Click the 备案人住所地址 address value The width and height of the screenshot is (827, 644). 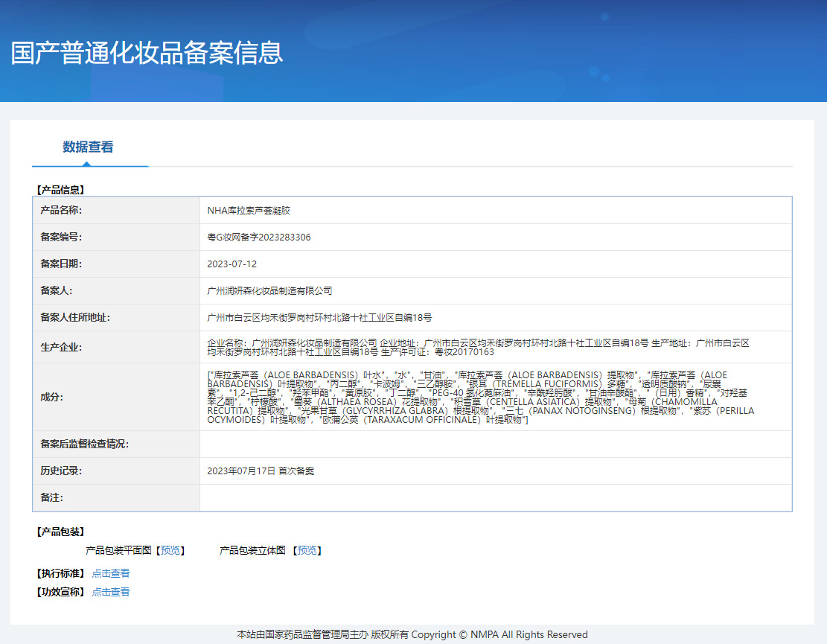(x=319, y=318)
